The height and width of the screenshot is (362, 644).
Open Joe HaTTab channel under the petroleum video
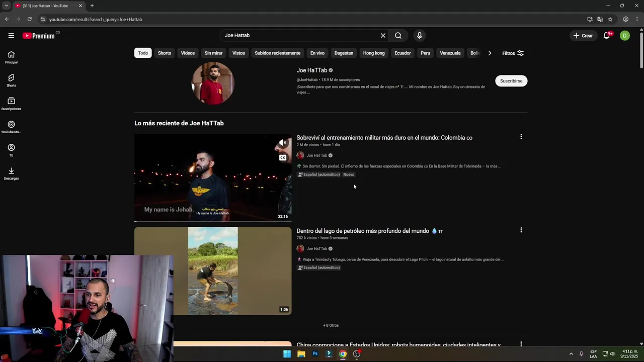[x=317, y=249]
